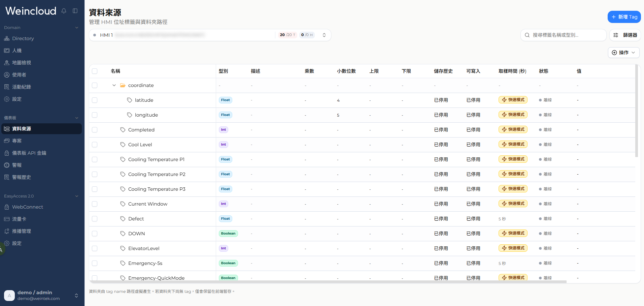Click the 使用者 user icon

point(7,75)
